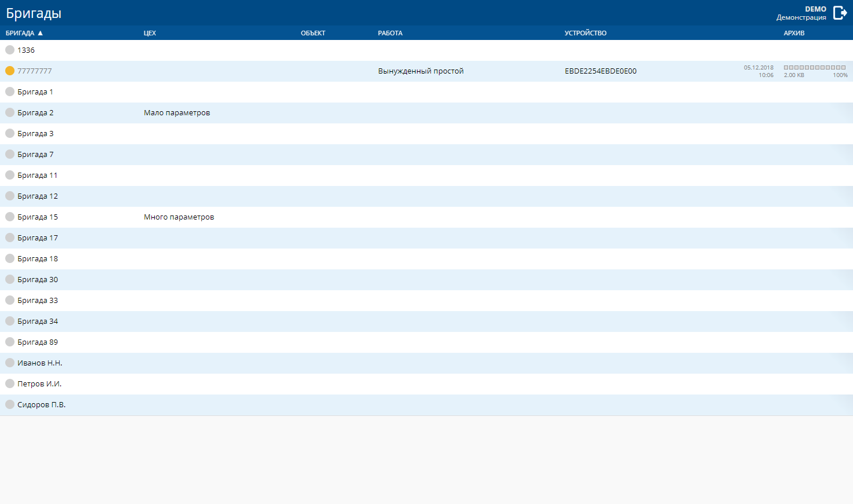Viewport: 853px width, 504px height.
Task: Sort table by Цех column
Action: 150,33
